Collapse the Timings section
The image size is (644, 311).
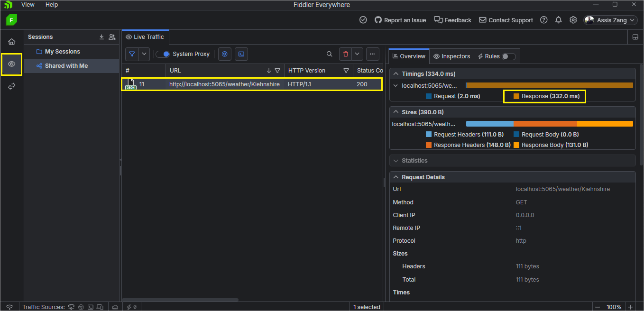coord(396,74)
